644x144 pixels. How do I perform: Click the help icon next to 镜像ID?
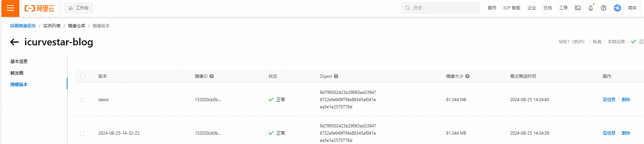pos(211,76)
